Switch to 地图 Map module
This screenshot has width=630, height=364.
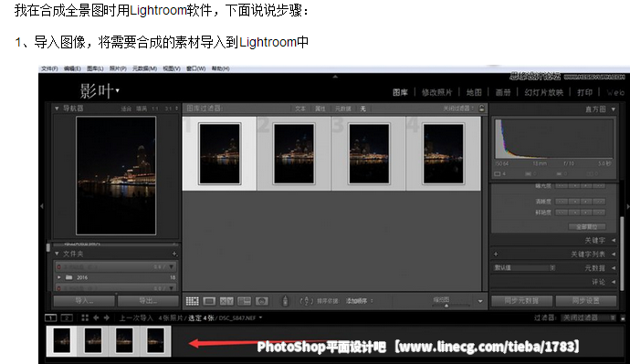pos(474,93)
